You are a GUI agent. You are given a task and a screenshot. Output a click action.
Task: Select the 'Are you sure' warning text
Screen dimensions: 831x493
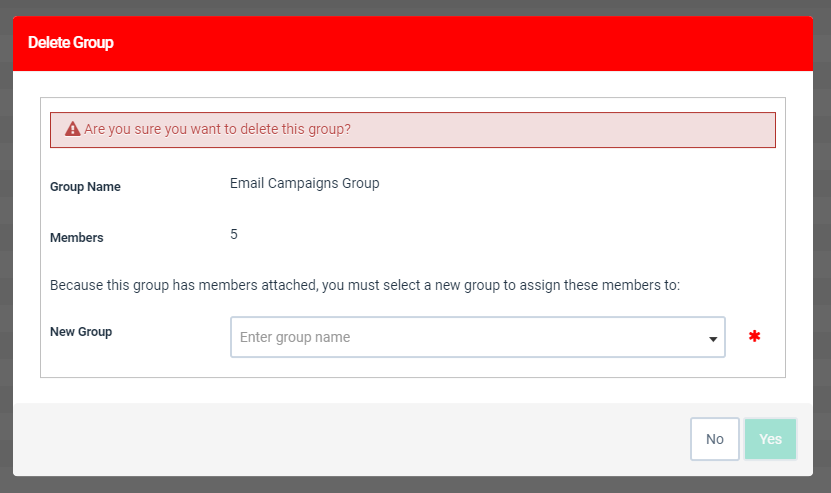click(x=217, y=129)
